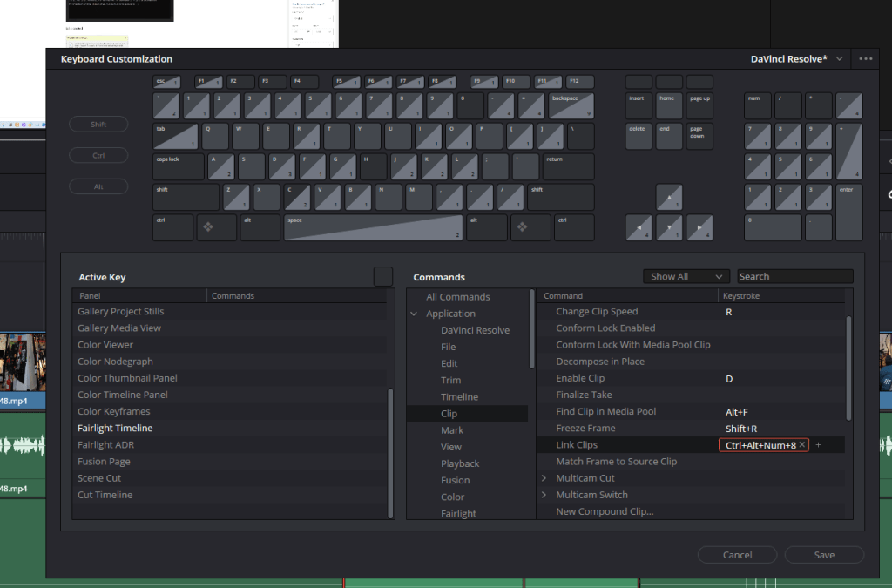The width and height of the screenshot is (892, 588).
Task: Open the DaVinci Resolve preset dropdown
Action: coord(796,58)
